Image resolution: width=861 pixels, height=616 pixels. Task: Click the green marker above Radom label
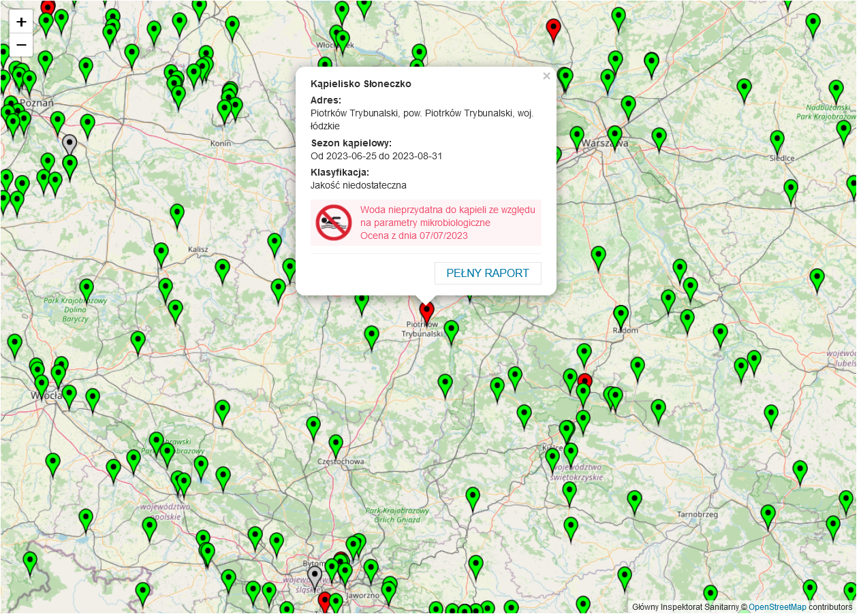(x=621, y=315)
